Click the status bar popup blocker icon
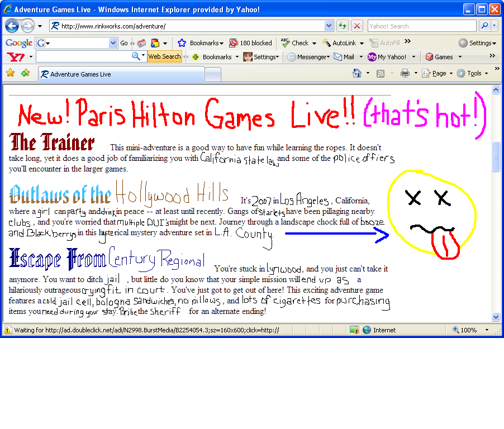The height and width of the screenshot is (429, 504). tap(354, 330)
